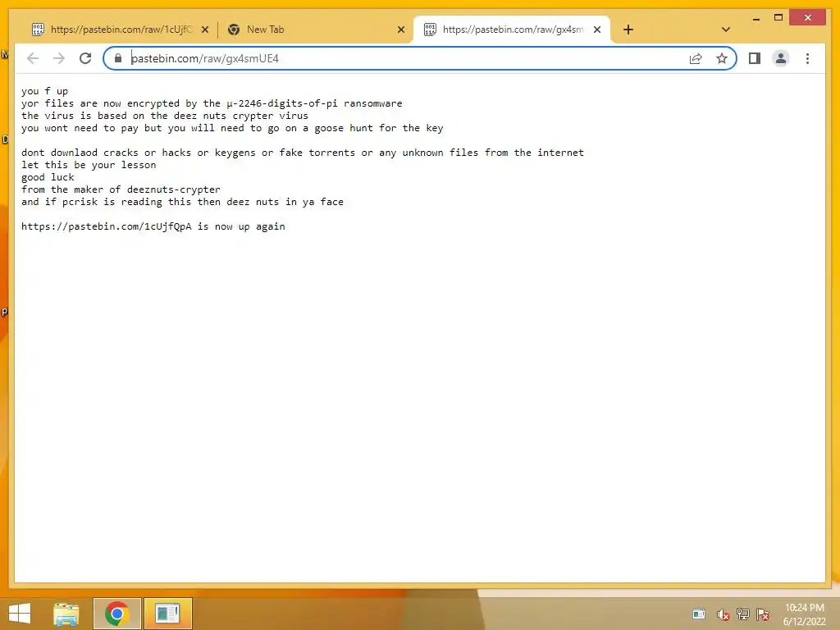The image size is (840, 630).
Task: Click the line mentioning digits-of-pi ransomware
Action: pos(212,103)
